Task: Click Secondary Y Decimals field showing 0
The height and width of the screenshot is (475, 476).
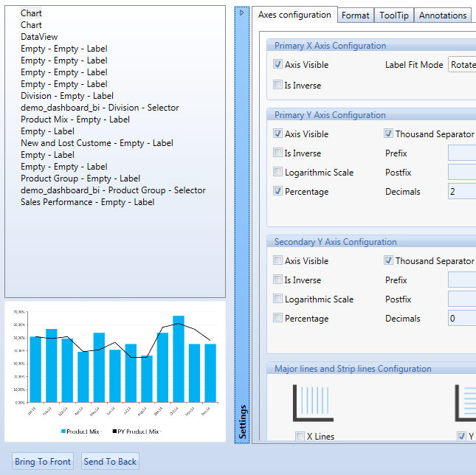Action: (462, 318)
